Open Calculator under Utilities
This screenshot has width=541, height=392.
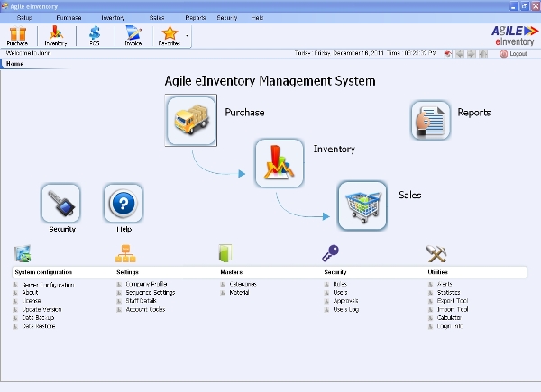[x=449, y=317]
